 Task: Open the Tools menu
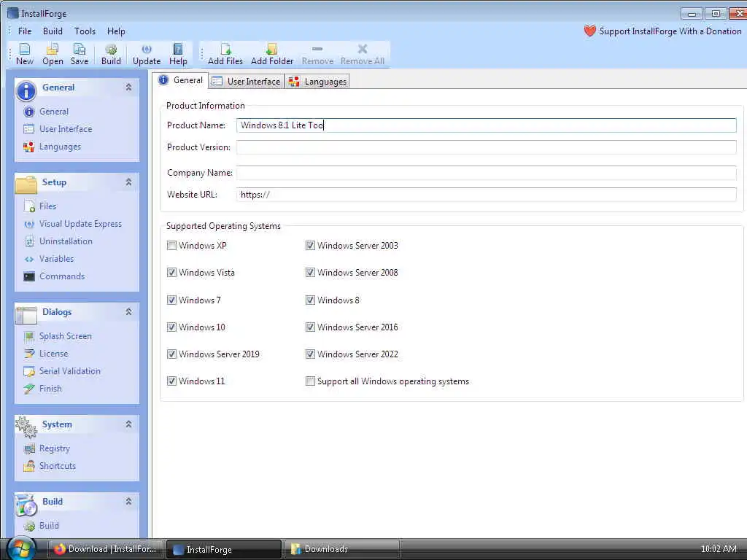pos(85,31)
